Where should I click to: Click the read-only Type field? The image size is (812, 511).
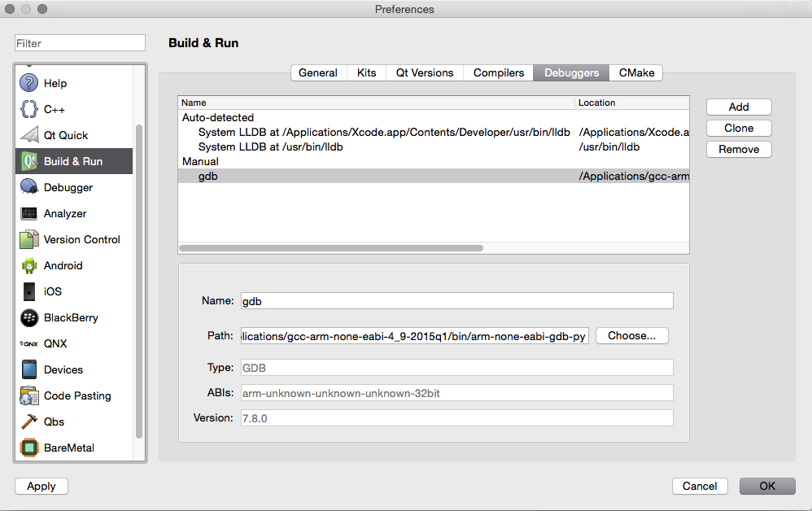[x=456, y=368]
